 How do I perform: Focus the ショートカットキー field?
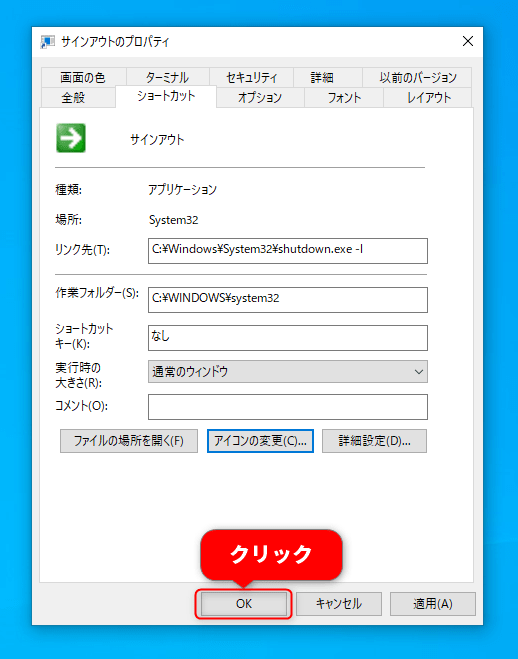coord(288,337)
